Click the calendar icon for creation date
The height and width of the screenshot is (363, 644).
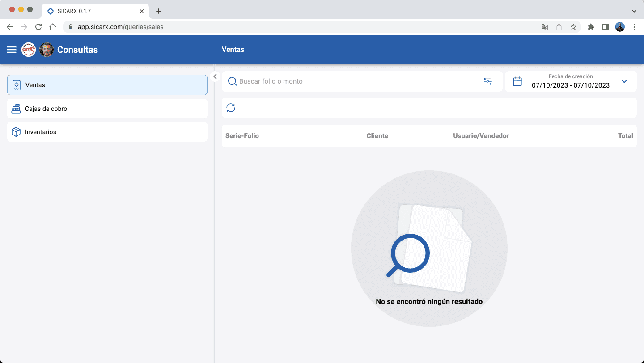tap(517, 81)
